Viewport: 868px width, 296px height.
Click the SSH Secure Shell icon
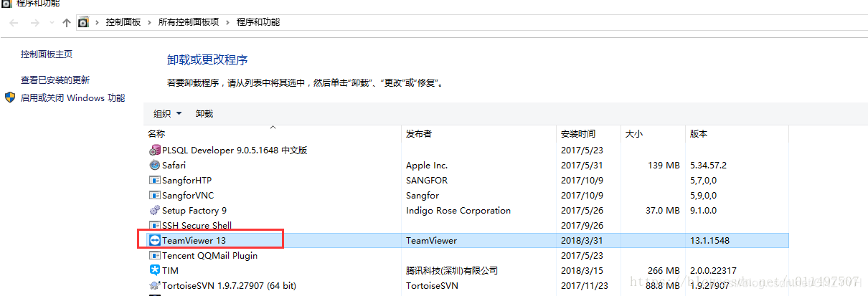coord(154,226)
